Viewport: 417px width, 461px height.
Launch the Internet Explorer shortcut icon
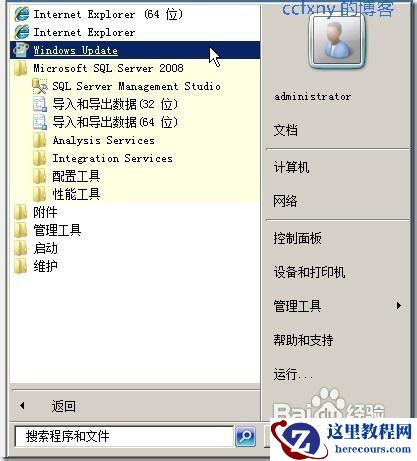22,32
